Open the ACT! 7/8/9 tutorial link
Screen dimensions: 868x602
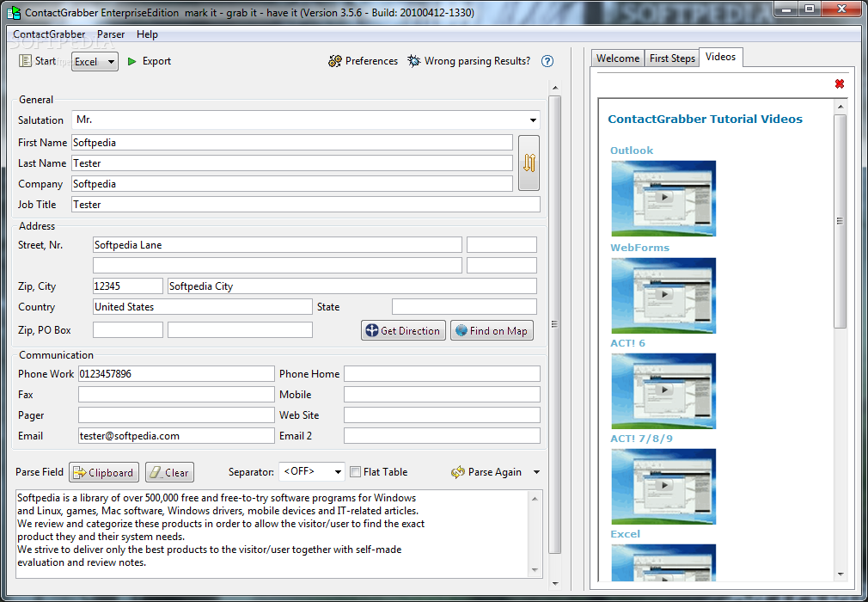click(x=642, y=439)
